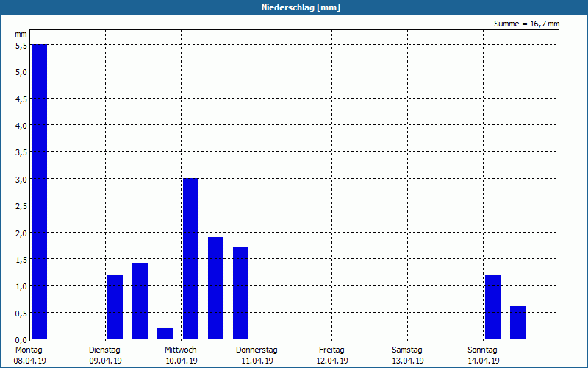The image size is (588, 368).
Task: Select the 5,5 y-axis label
Action: [21, 46]
